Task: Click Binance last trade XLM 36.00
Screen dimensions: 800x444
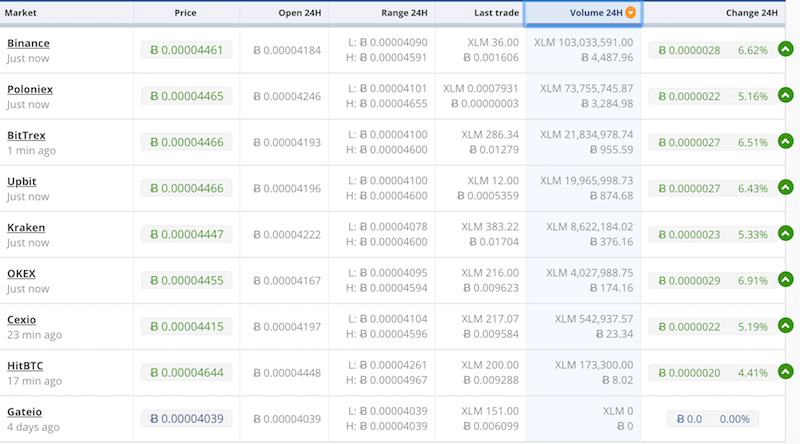Action: (493, 42)
